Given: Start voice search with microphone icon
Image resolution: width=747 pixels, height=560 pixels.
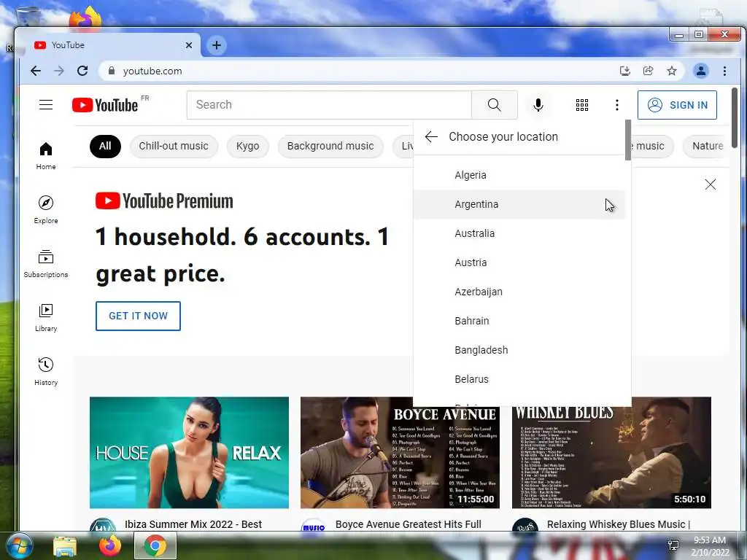Looking at the screenshot, I should pyautogui.click(x=538, y=105).
